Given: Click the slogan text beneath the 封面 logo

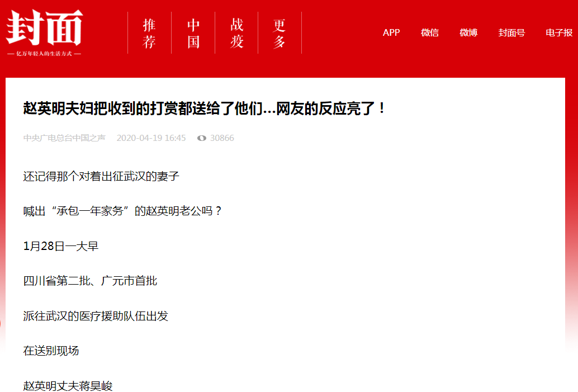Looking at the screenshot, I should coord(44,54).
